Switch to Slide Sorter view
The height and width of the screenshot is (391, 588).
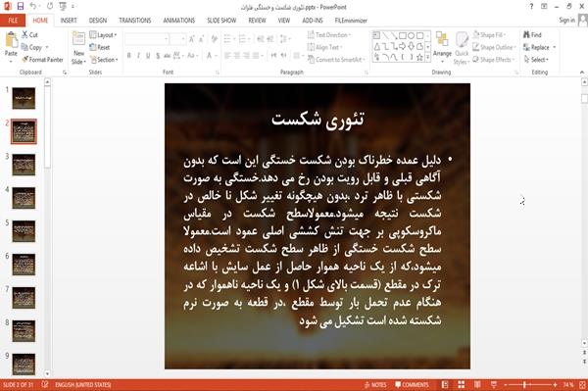tap(462, 384)
